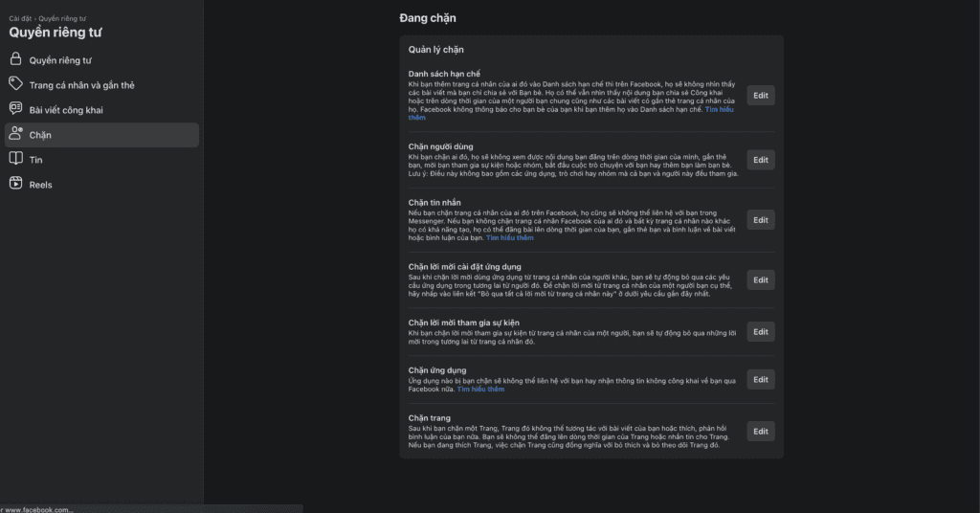Screen dimensions: 980x513
Task: Click the Bài viết công khai speech bubble icon
Action: 15,110
